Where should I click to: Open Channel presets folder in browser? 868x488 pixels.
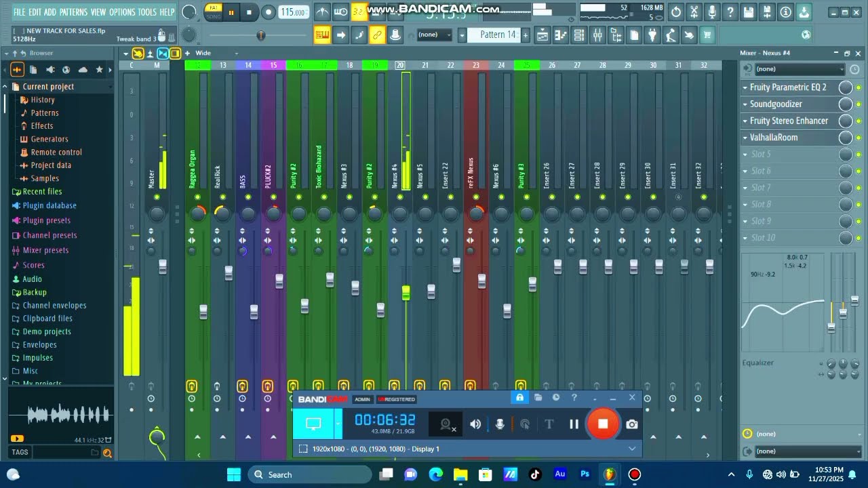(50, 235)
